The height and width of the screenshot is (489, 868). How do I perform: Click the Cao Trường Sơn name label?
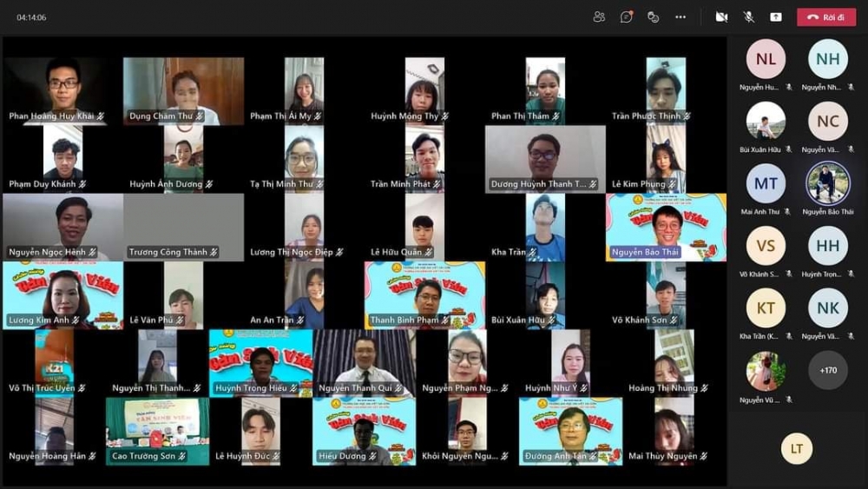tap(143, 456)
